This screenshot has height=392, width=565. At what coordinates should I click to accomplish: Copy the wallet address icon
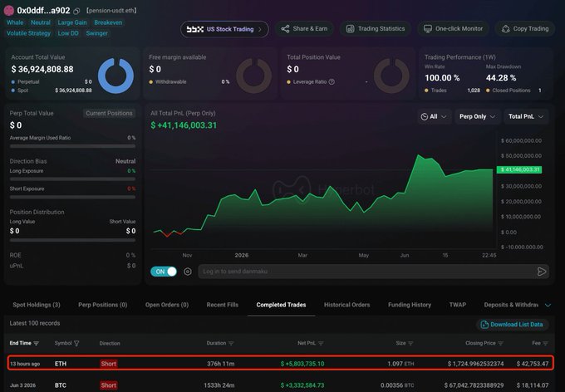click(x=76, y=11)
